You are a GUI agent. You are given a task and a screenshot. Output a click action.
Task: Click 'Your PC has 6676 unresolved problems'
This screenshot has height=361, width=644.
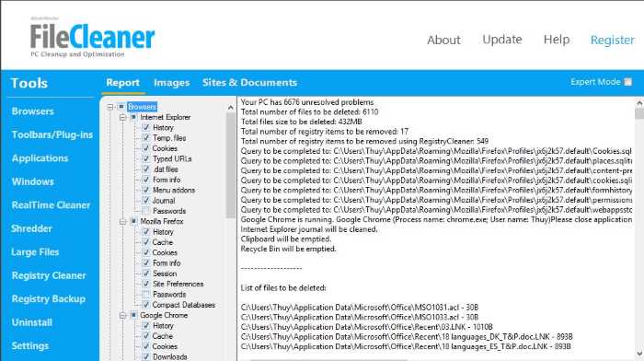[x=307, y=102]
